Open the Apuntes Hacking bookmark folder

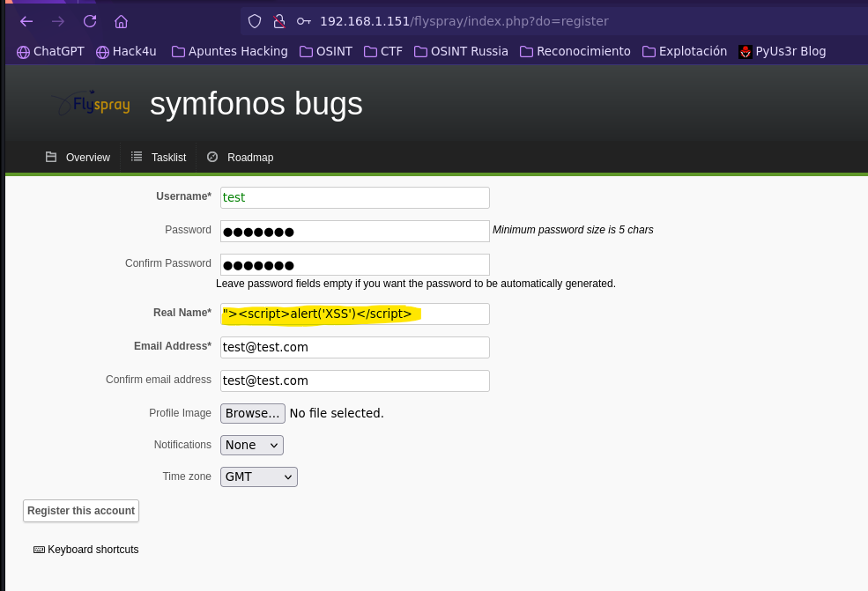point(230,51)
